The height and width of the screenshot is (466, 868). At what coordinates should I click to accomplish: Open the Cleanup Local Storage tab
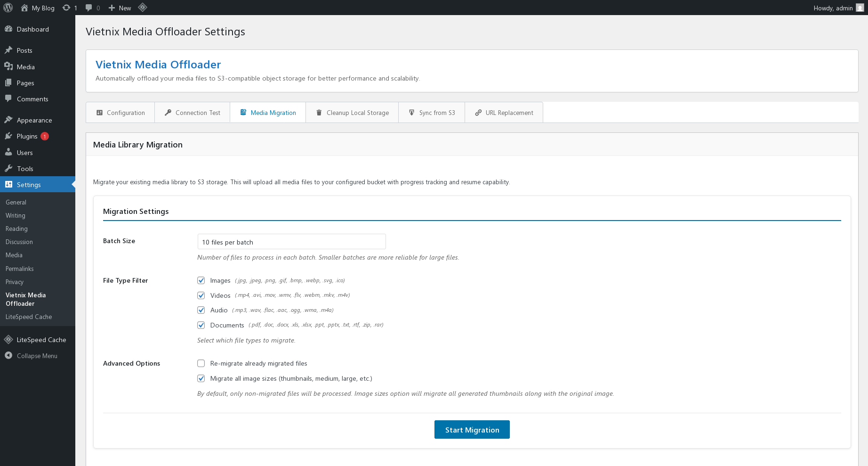click(352, 113)
